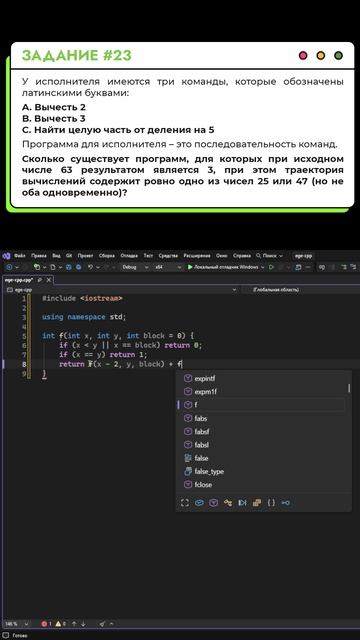This screenshot has width=360, height=640.
Task: Click the green dot in task card
Action: [x=338, y=56]
